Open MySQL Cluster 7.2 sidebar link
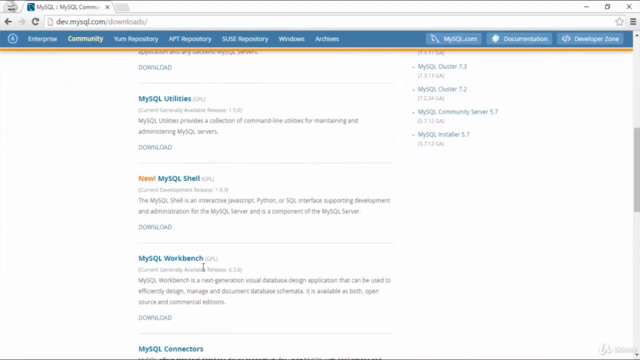640x360 pixels. click(442, 89)
